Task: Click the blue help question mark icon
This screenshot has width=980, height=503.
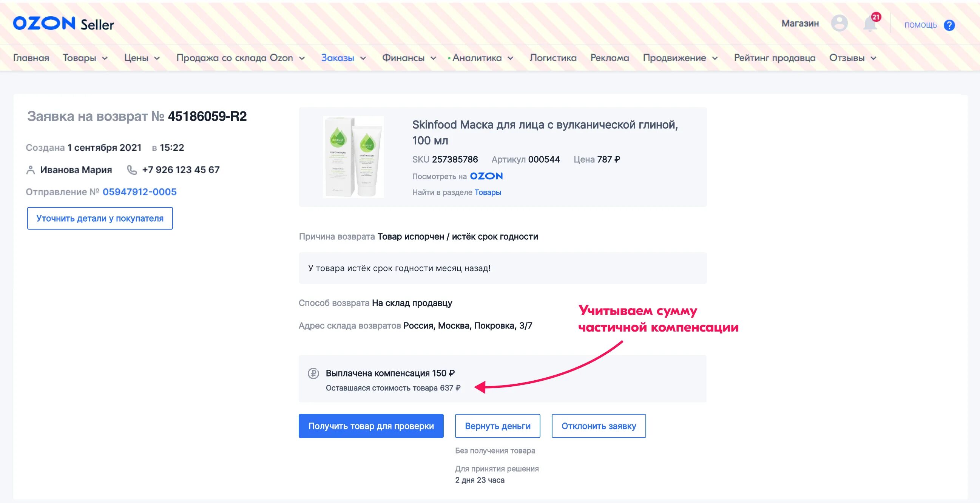Action: coord(949,25)
